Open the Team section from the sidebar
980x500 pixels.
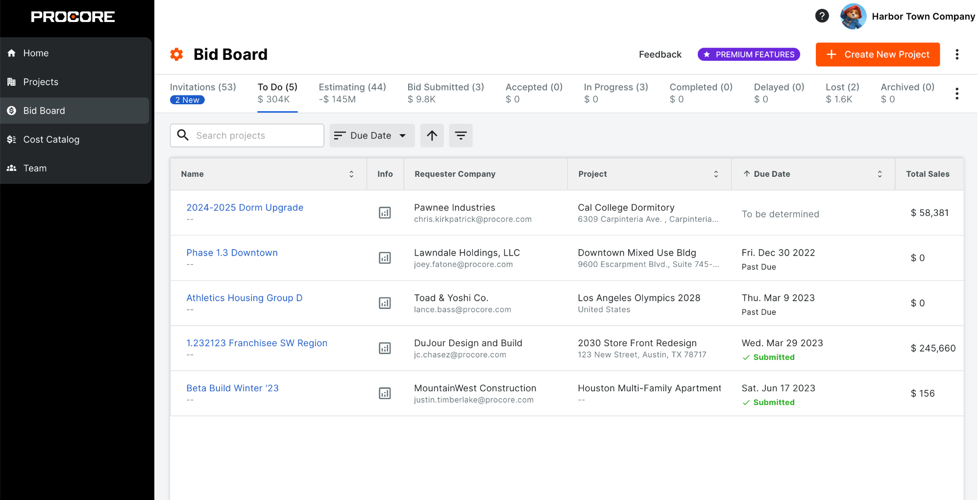[x=34, y=168]
